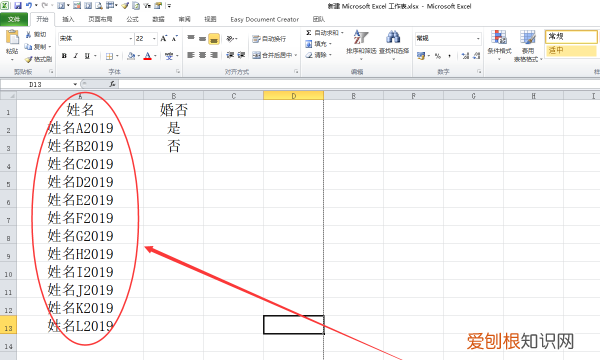The image size is (600, 360).
Task: Switch to the Insert (插入) tab
Action: (x=68, y=19)
